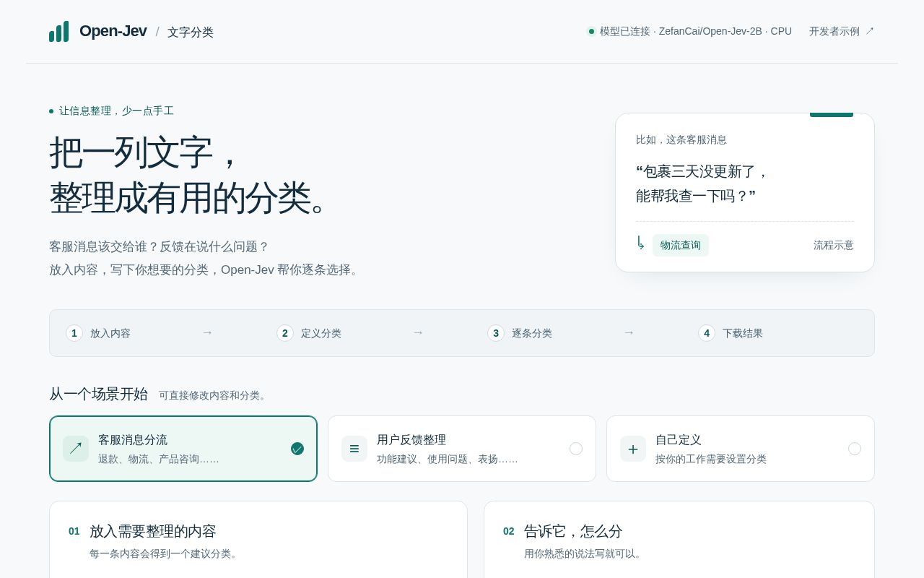This screenshot has width=924, height=578.
Task: Click the return-arrow icon beside 物流查询
Action: 640,243
